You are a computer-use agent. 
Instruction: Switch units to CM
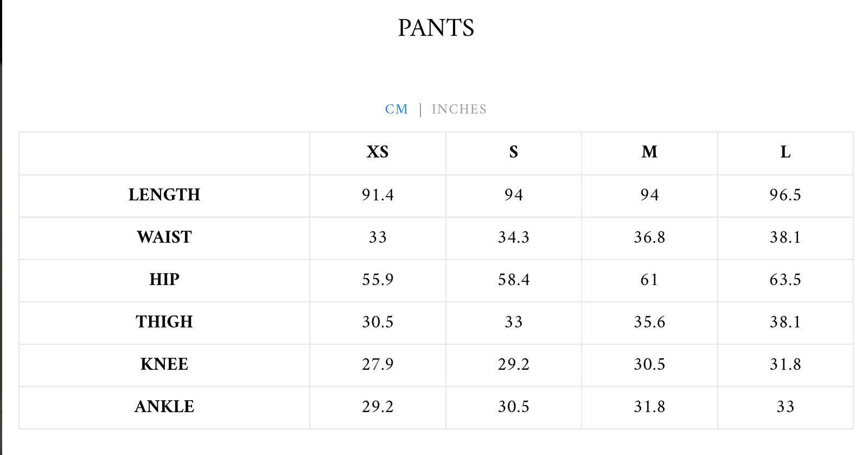(396, 109)
